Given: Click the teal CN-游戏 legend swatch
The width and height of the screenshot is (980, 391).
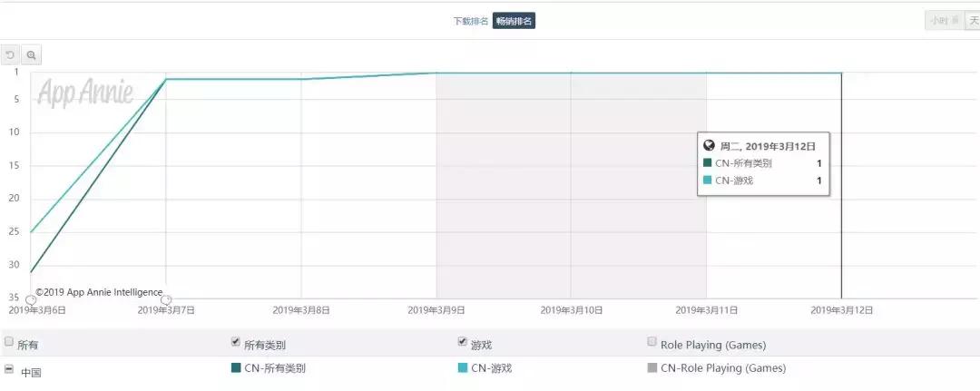Looking at the screenshot, I should click(x=463, y=368).
